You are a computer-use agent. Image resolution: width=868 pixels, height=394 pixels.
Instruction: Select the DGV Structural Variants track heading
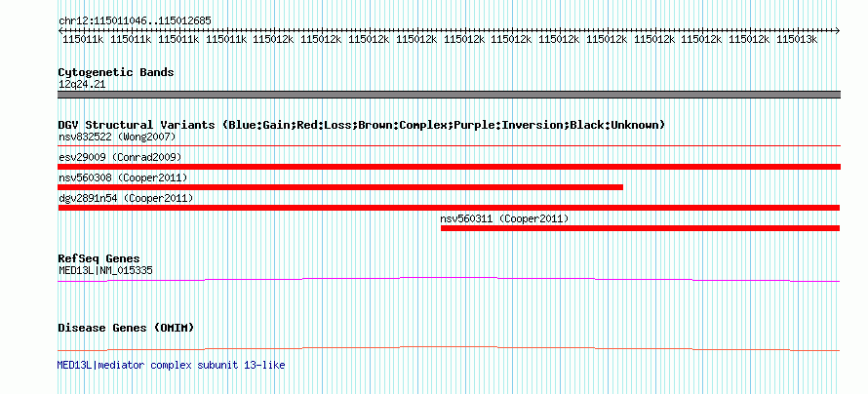[362, 125]
